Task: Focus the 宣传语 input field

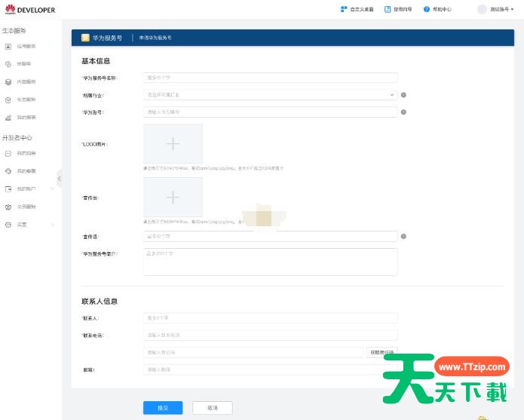Action: 270,237
